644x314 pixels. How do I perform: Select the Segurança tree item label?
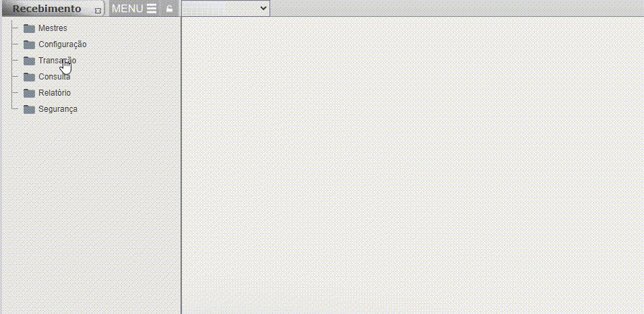click(57, 109)
